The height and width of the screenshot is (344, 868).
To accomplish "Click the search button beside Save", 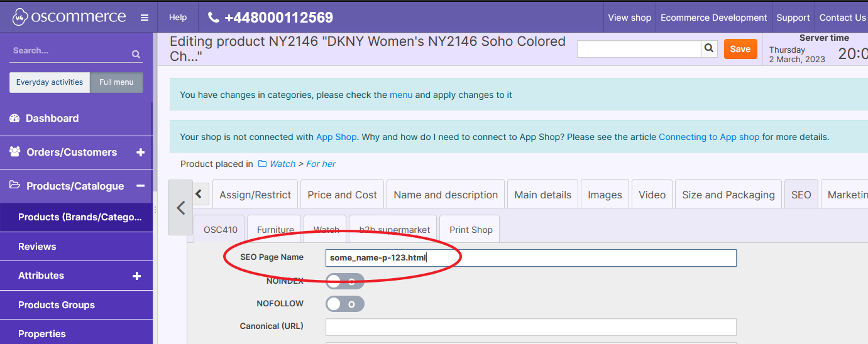I will tap(709, 49).
